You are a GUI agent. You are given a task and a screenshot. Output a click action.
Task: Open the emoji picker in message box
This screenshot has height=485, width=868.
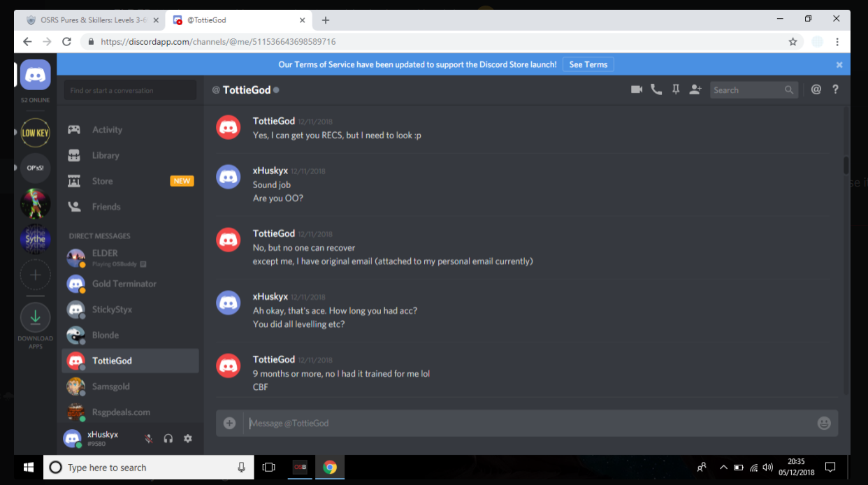[x=823, y=424]
